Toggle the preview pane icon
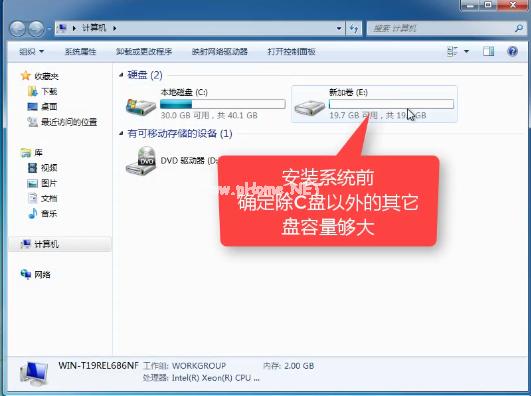Screen dimensions: 531x396 point(488,51)
